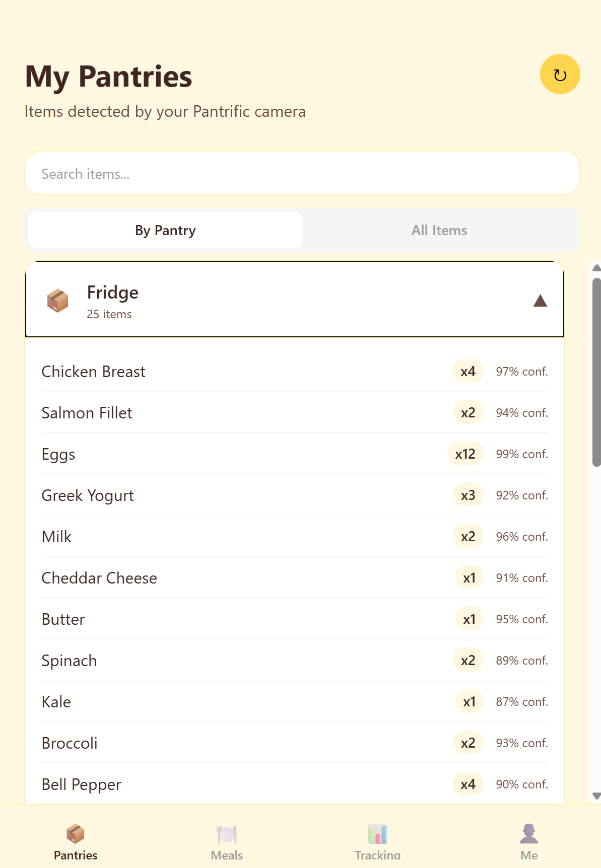Collapse the Fridge section triangle

tap(540, 301)
